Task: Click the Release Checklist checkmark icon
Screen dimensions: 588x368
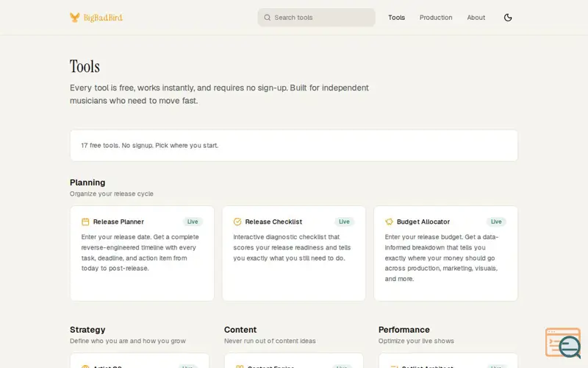Action: [237, 222]
